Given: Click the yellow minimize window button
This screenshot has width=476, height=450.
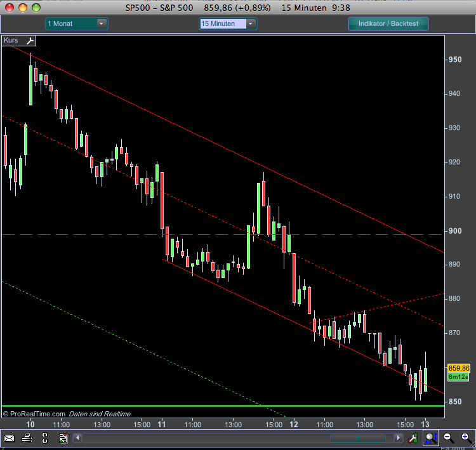Looking at the screenshot, I should tap(23, 8).
